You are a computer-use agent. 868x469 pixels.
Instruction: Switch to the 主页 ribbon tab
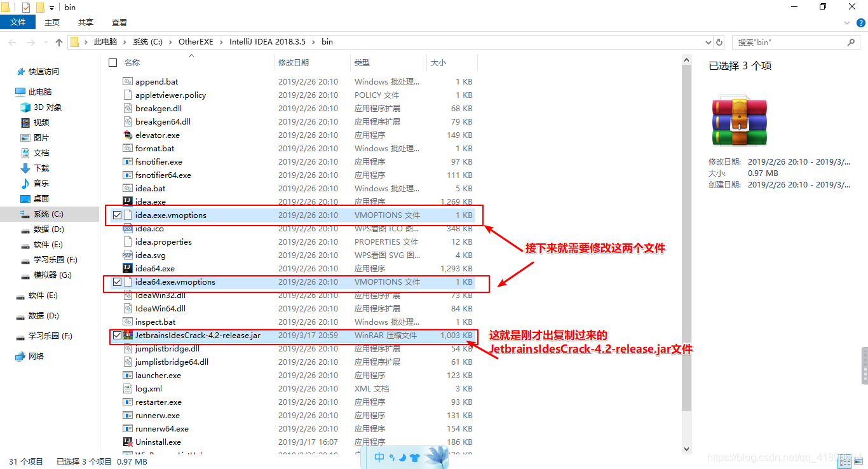(x=52, y=22)
